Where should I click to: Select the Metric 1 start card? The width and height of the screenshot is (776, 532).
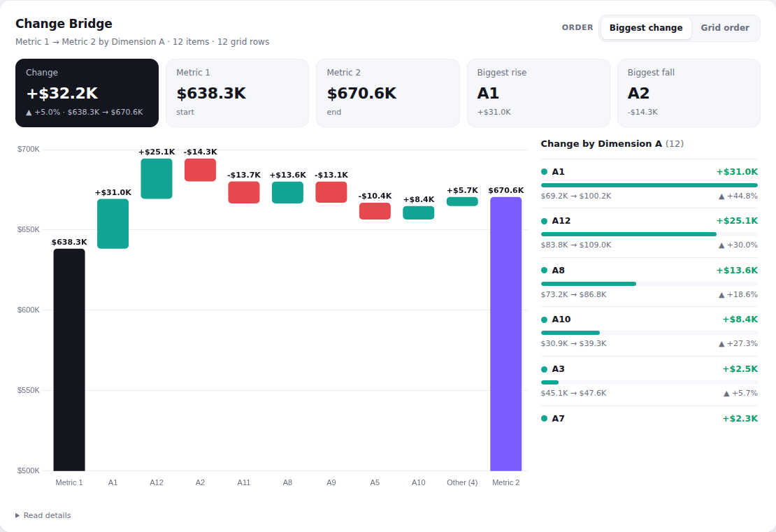[237, 93]
